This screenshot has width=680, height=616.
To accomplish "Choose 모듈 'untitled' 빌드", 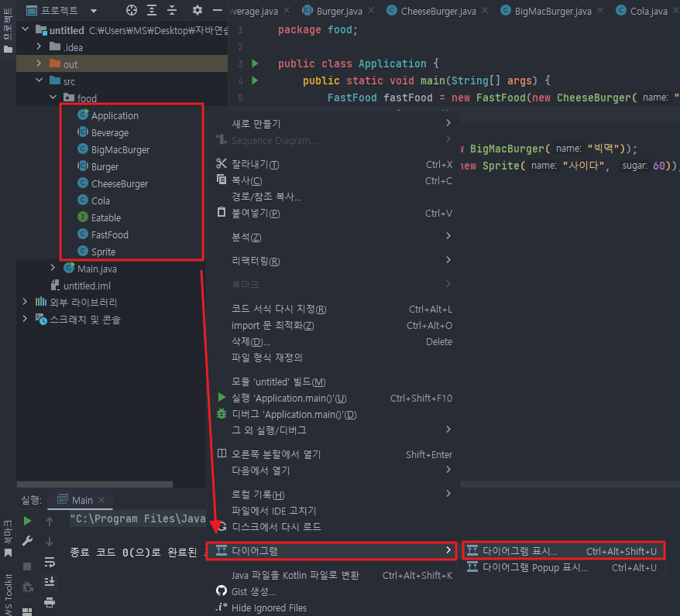I will point(333,382).
